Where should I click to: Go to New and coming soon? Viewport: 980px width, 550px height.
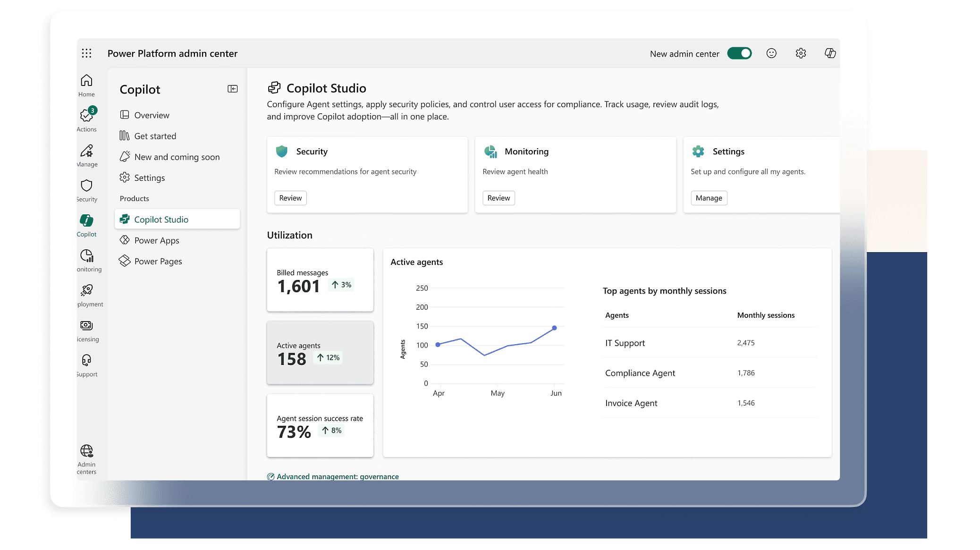click(x=177, y=157)
